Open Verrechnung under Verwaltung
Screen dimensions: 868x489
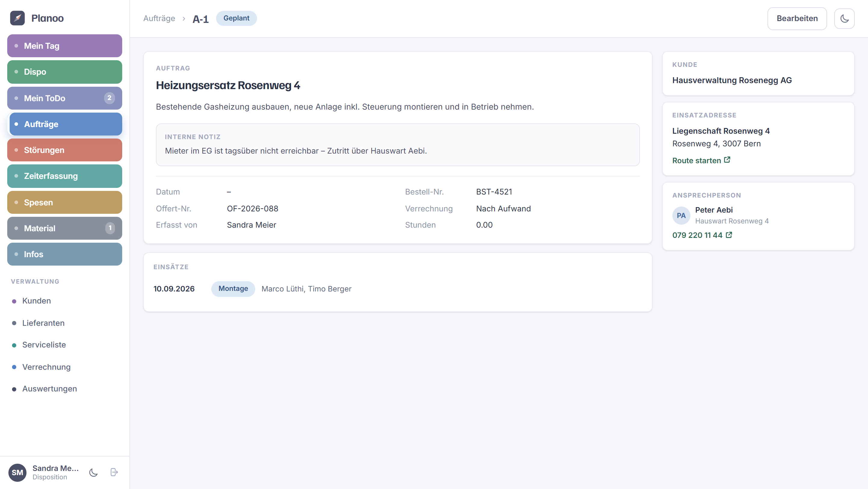pos(46,367)
